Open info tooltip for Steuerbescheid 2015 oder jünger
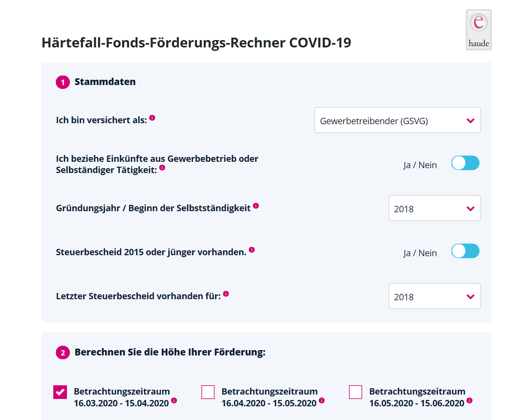This screenshot has height=420, width=524. 252,250
